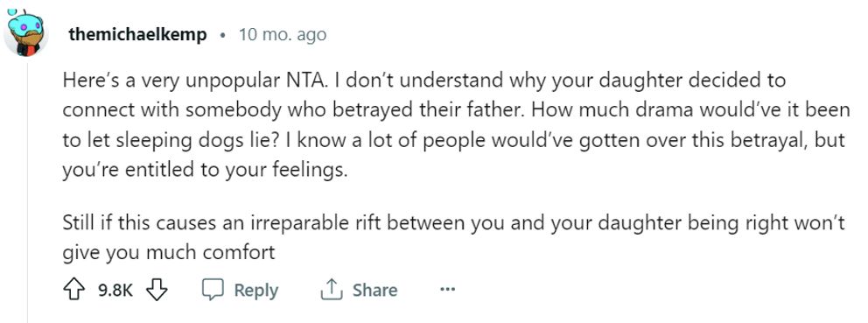Open the three-dot more options menu
Viewport: 868px width, 323px height.
coord(447,289)
